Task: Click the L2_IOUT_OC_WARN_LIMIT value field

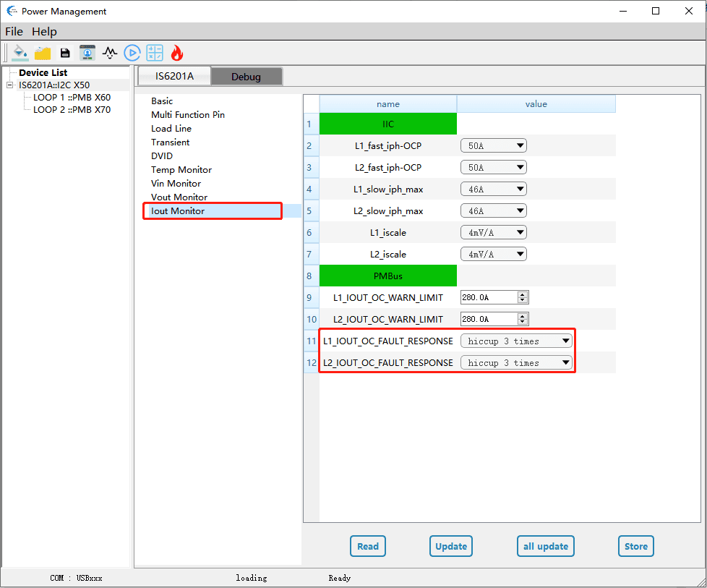Action: (x=488, y=320)
